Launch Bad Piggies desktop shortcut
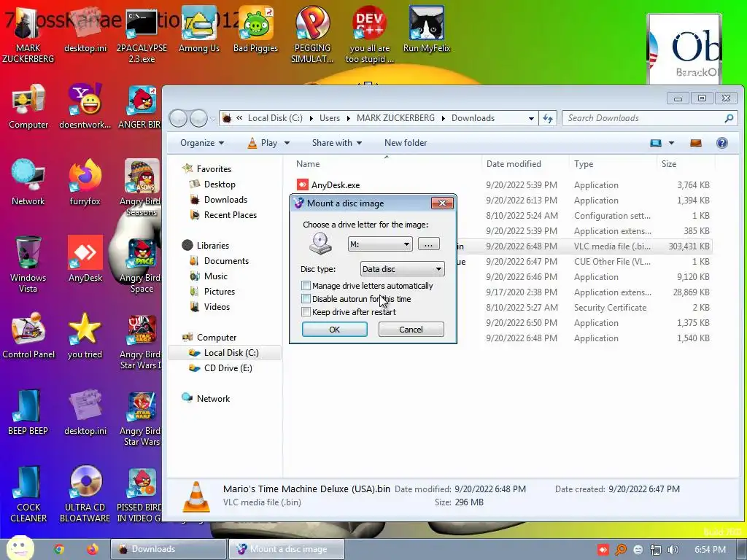 point(255,29)
